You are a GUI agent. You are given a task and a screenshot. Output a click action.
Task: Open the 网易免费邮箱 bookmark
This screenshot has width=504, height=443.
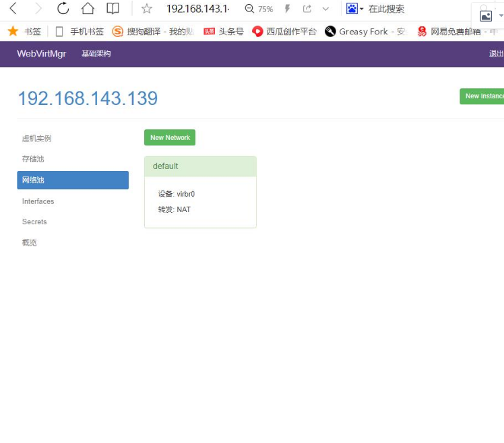[x=457, y=32]
